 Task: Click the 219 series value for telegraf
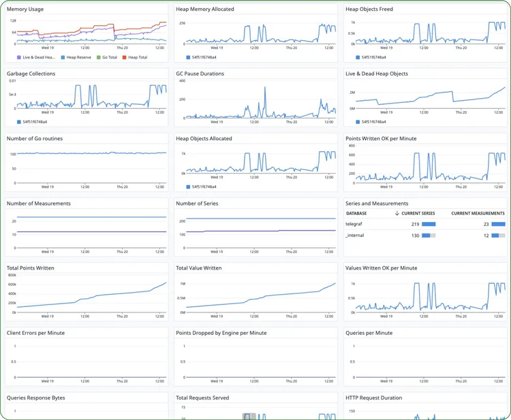pos(415,224)
